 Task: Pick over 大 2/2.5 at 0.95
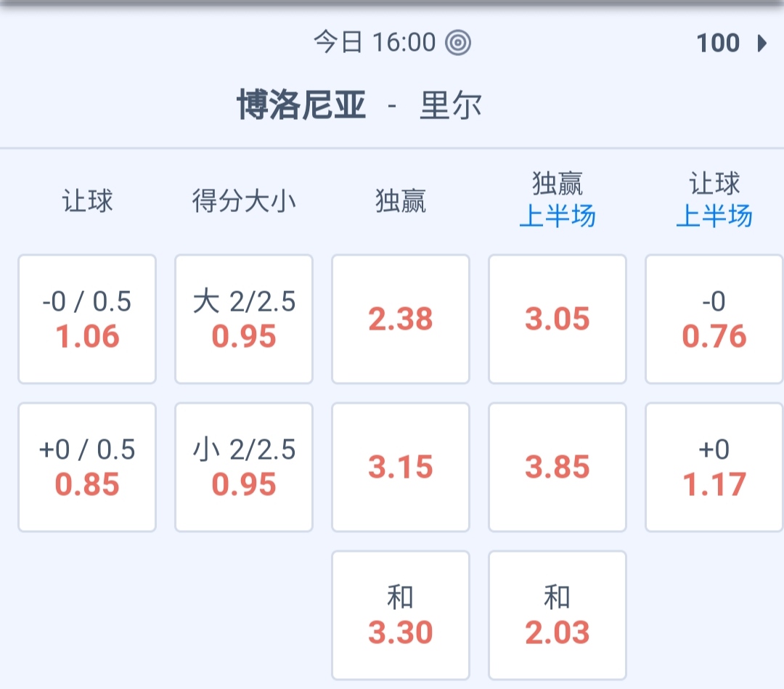pyautogui.click(x=244, y=319)
